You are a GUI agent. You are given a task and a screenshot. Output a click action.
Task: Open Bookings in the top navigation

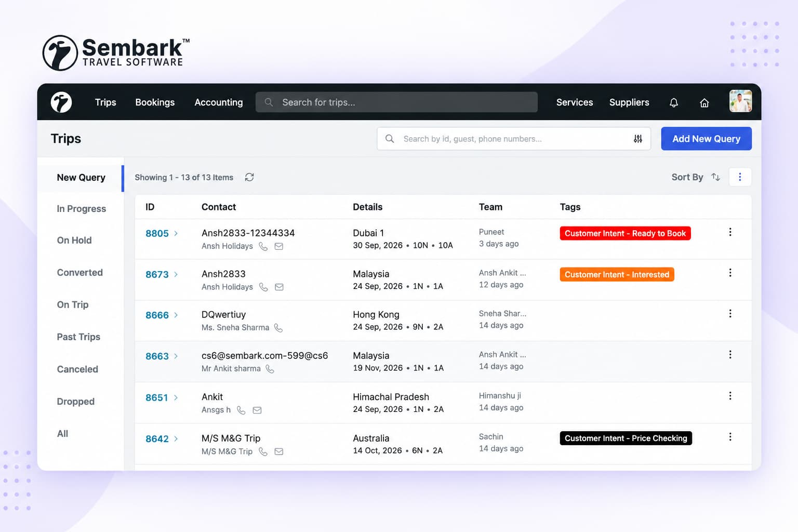click(x=155, y=102)
